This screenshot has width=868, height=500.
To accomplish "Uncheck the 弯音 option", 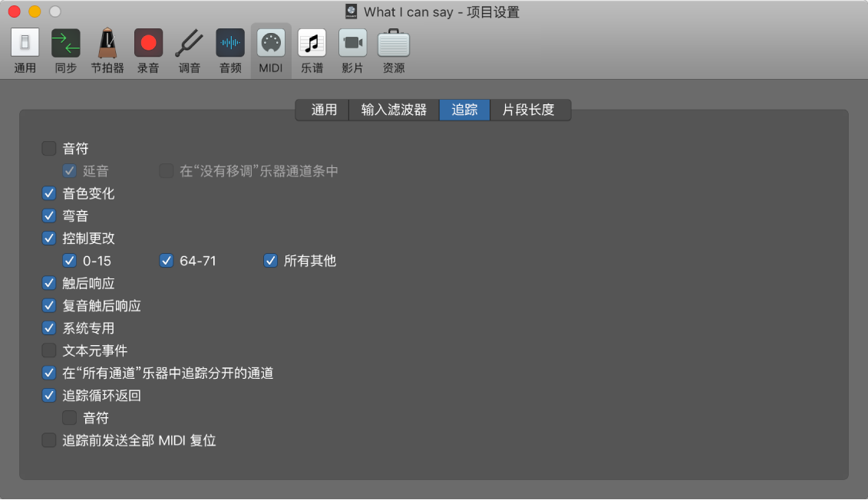I will pos(49,215).
